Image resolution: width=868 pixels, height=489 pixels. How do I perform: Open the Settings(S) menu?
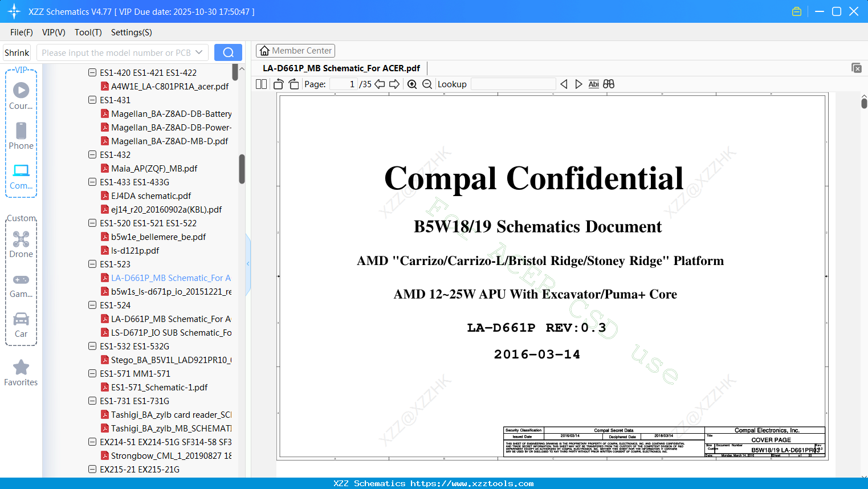[132, 32]
